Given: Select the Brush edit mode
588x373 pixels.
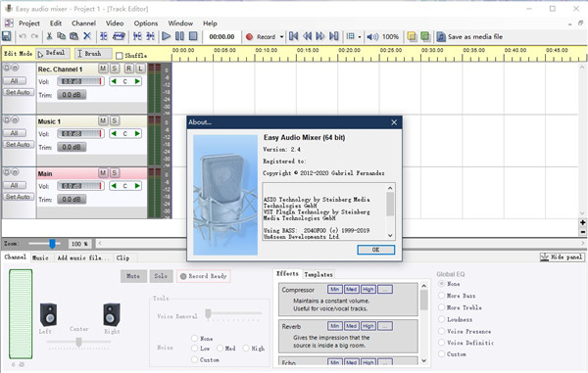Looking at the screenshot, I should coord(93,54).
